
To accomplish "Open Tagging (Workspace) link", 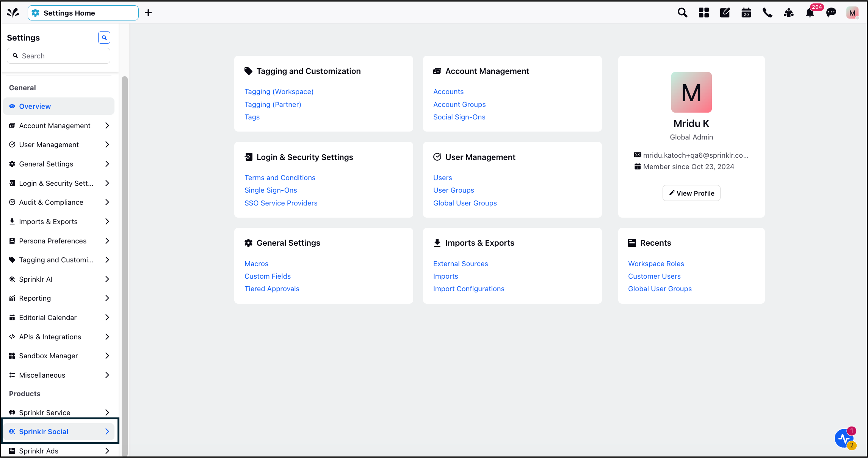I will (x=279, y=91).
